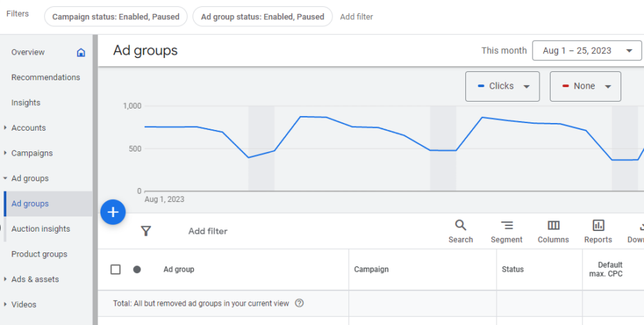Sort by Default max. CPC column
644x325 pixels.
(606, 269)
